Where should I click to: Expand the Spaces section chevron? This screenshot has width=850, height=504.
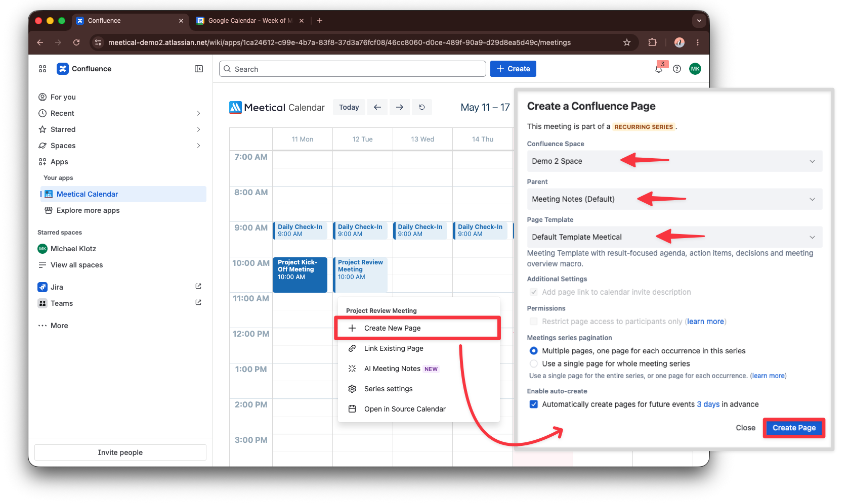tap(198, 146)
